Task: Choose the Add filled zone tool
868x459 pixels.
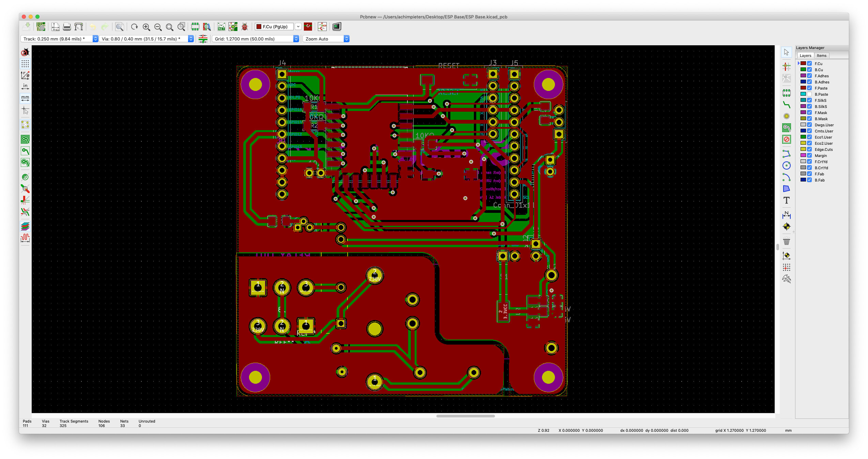Action: (x=786, y=128)
